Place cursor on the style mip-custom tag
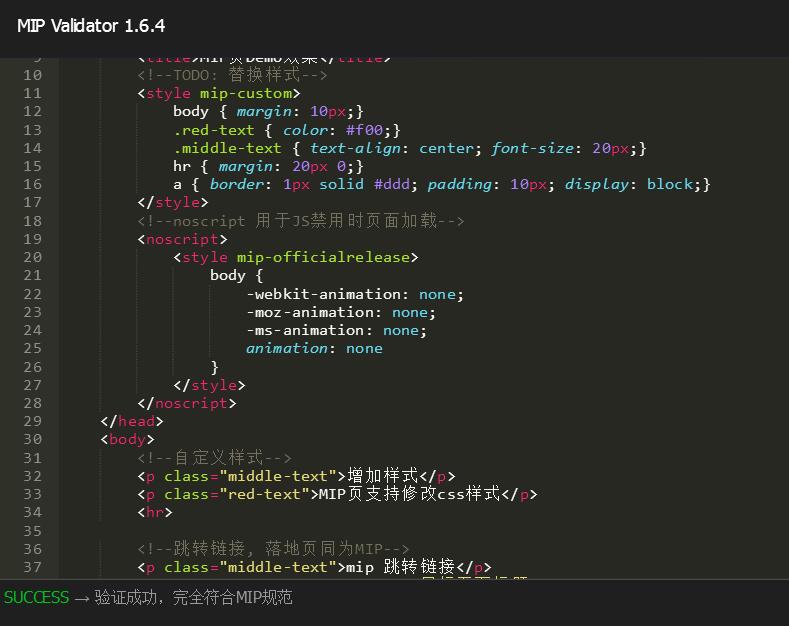Viewport: 789px width, 626px height. tap(218, 93)
